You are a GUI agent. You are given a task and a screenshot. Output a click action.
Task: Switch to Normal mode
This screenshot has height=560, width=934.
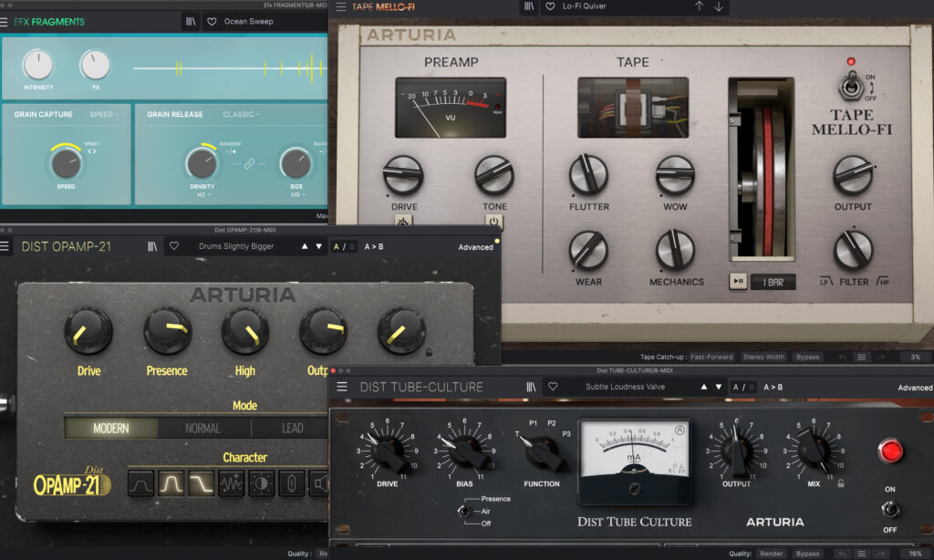click(x=202, y=428)
